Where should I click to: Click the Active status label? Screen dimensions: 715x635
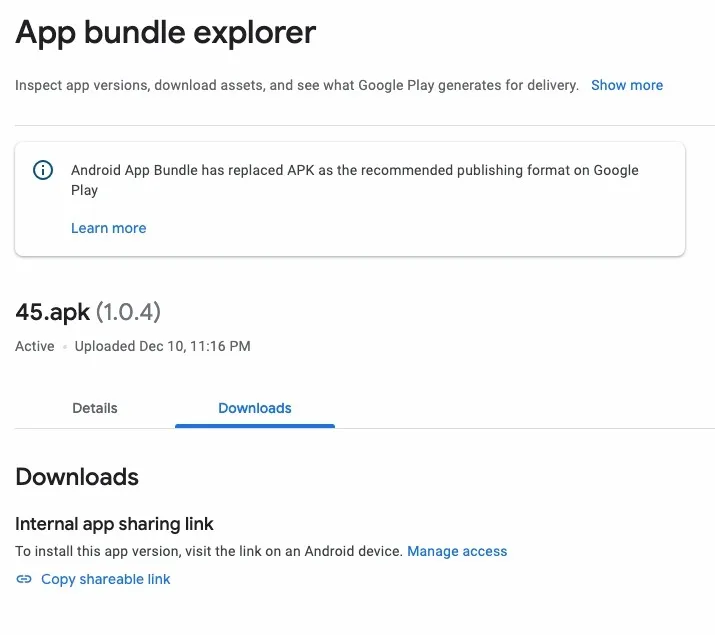click(35, 346)
